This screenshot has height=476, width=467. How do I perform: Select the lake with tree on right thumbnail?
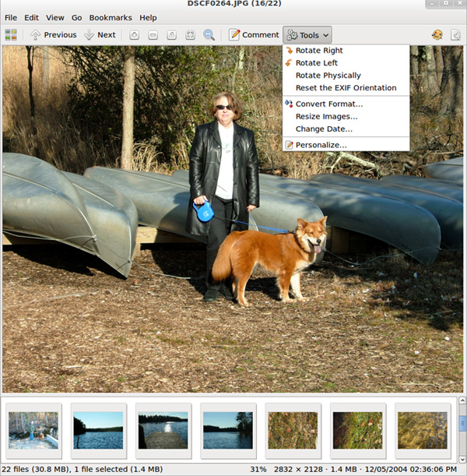[228, 430]
